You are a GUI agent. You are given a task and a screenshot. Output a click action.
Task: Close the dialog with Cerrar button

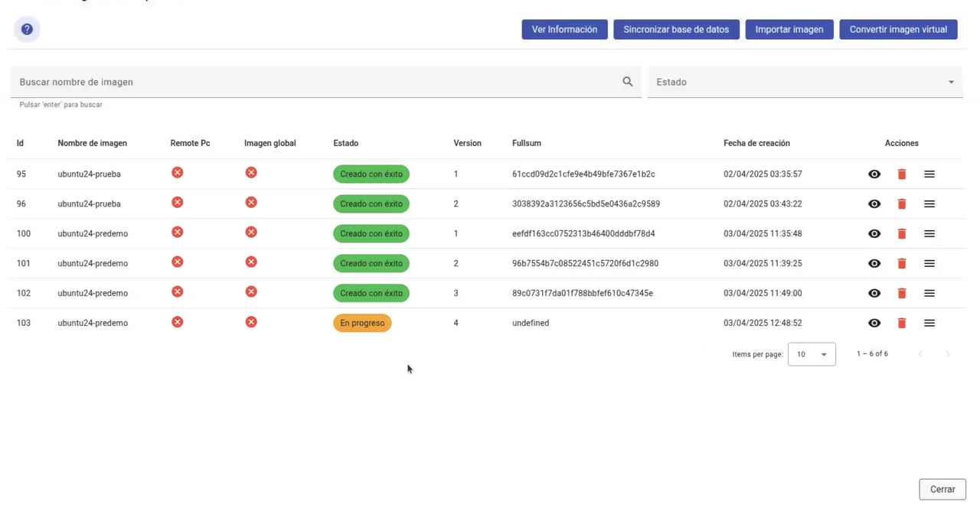click(942, 490)
